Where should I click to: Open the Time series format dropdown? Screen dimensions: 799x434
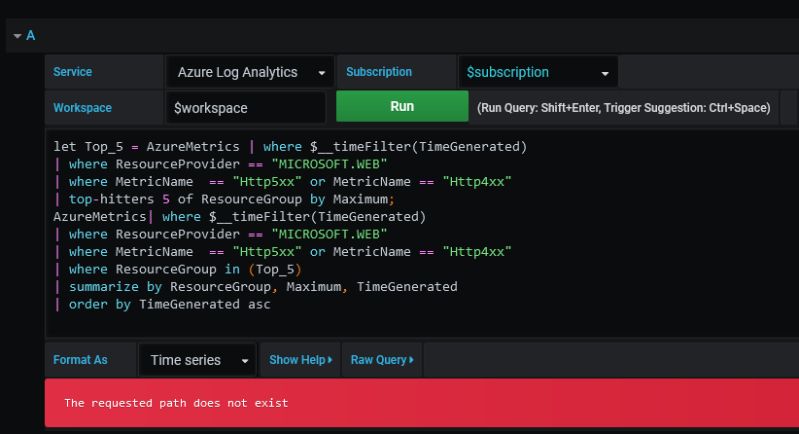(197, 360)
